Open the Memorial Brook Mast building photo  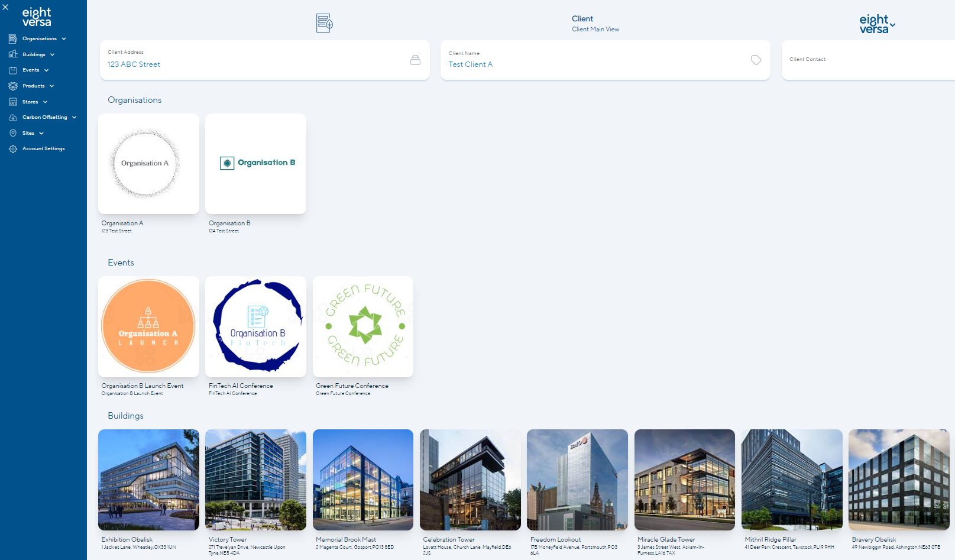tap(363, 480)
